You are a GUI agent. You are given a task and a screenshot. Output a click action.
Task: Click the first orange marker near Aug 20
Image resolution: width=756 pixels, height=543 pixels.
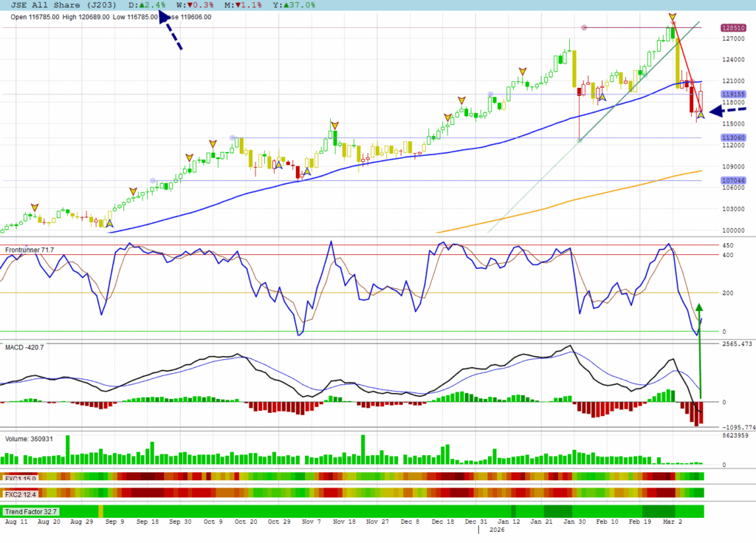[x=34, y=208]
